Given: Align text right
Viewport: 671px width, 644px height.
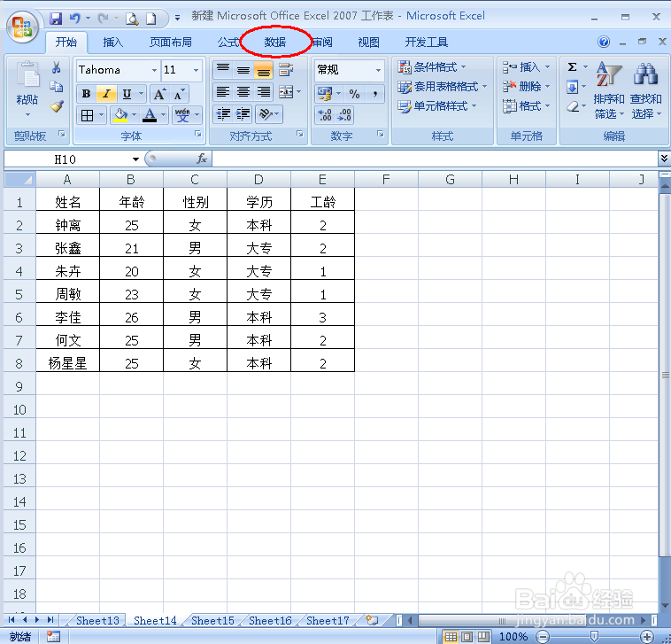Looking at the screenshot, I should click(263, 91).
